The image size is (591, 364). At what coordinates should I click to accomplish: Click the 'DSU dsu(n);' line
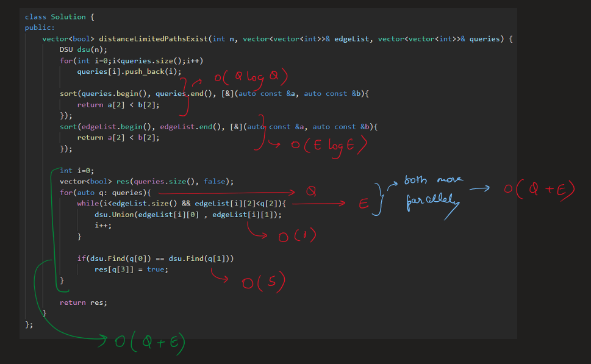(x=84, y=49)
